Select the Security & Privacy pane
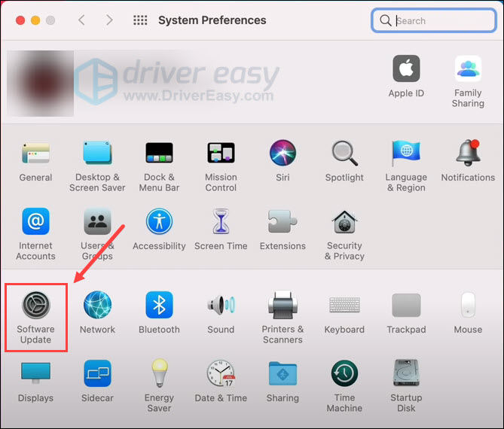 (x=344, y=223)
